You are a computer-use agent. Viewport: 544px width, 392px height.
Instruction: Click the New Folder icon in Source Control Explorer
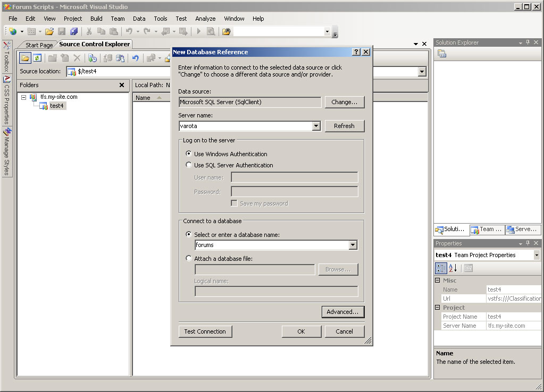pyautogui.click(x=53, y=58)
